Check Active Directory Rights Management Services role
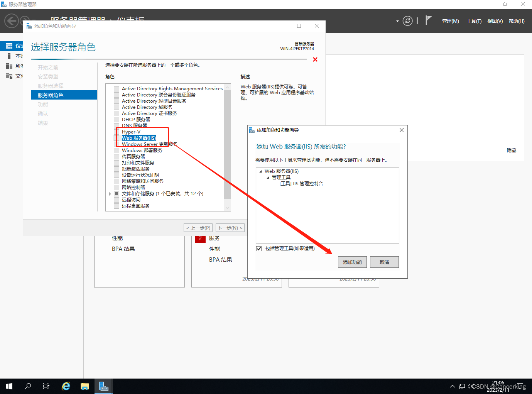Screen dimensions: 532x394 click(117, 89)
